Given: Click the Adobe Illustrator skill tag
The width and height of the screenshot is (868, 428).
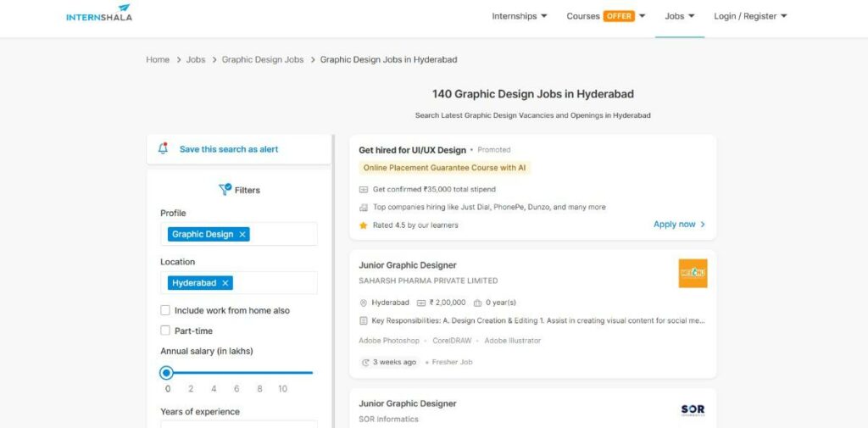Looking at the screenshot, I should click(x=513, y=341).
